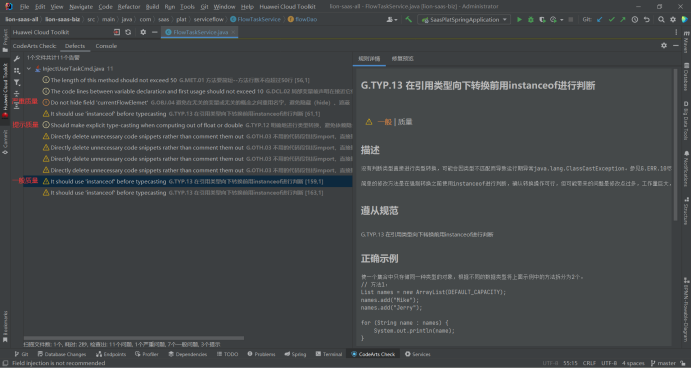Open the Spring tool window
This screenshot has height=368, width=692.
[x=295, y=354]
